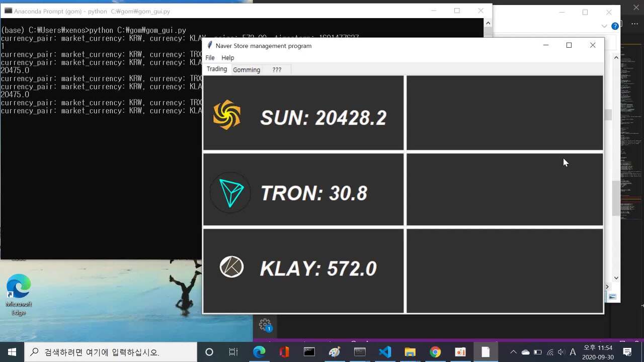Open Google Chrome from taskbar

tap(435, 352)
